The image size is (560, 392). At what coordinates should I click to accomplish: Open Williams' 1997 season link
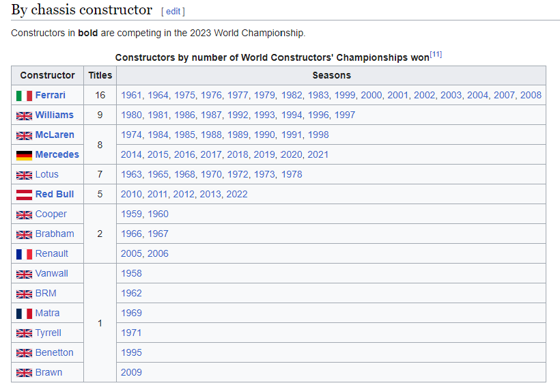click(345, 115)
